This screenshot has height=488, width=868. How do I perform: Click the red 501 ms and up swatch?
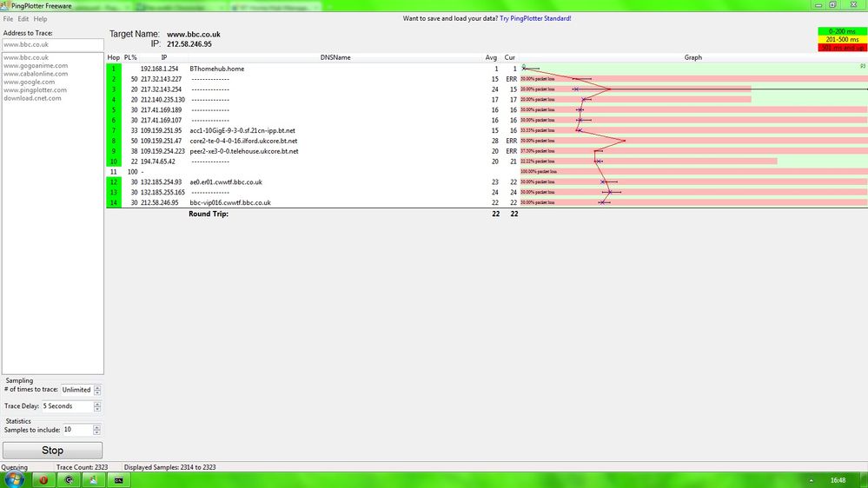coord(842,48)
